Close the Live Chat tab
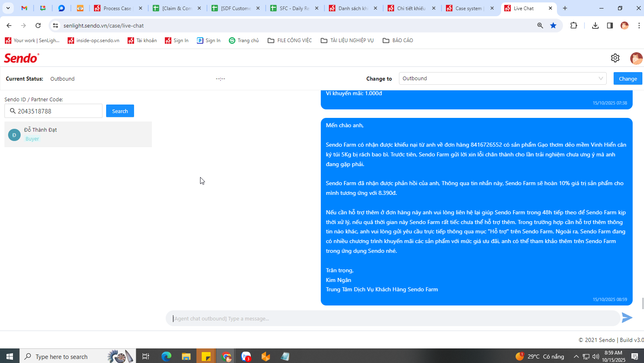644x363 pixels. click(x=550, y=8)
